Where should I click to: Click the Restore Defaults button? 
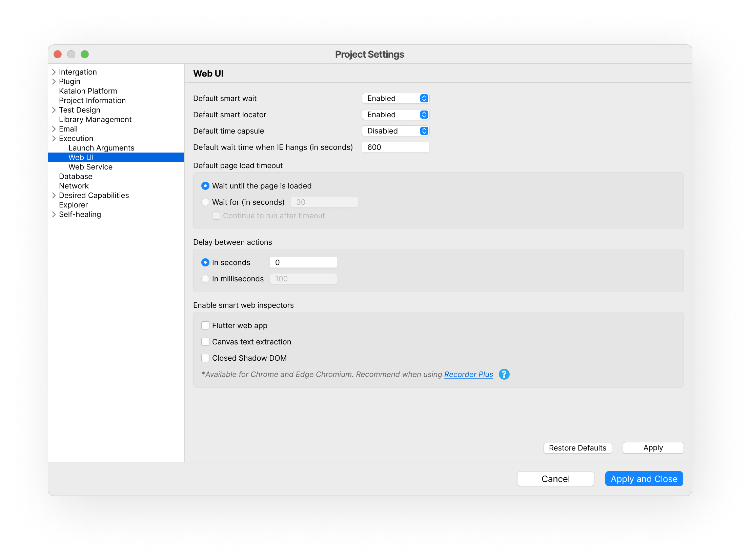(x=577, y=448)
